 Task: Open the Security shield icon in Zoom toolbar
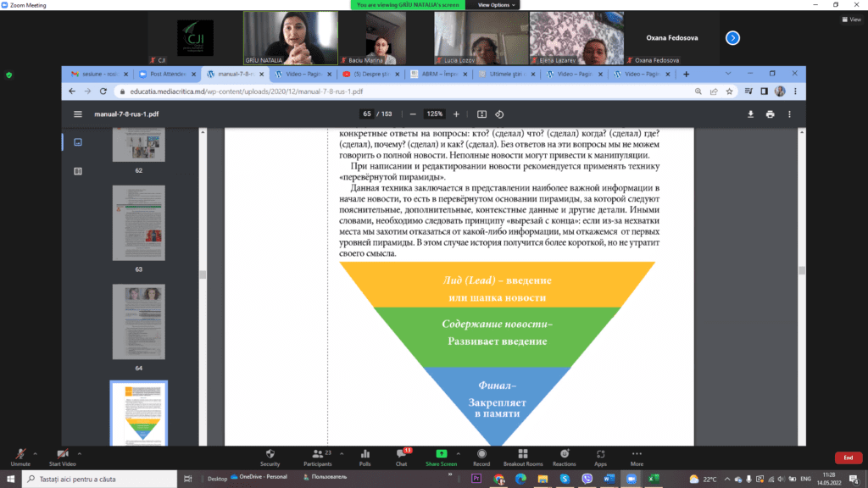tap(270, 455)
